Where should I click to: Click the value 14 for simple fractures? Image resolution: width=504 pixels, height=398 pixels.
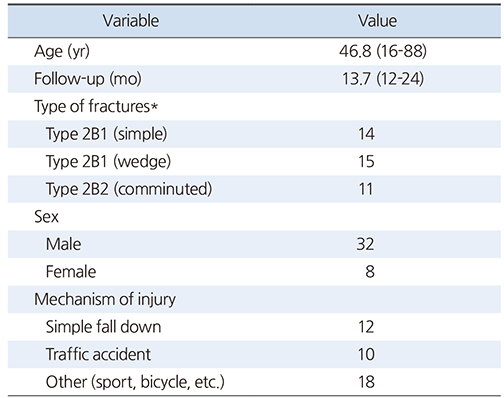point(366,134)
